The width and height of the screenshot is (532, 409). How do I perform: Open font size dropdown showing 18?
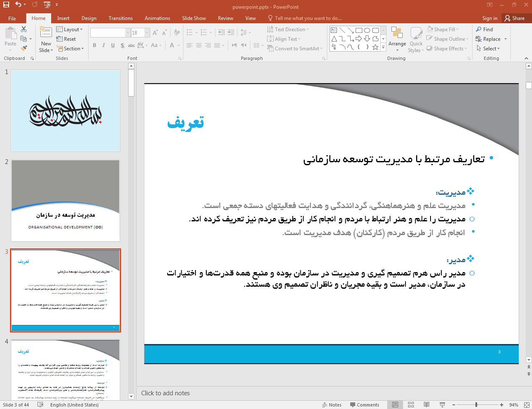pos(147,32)
